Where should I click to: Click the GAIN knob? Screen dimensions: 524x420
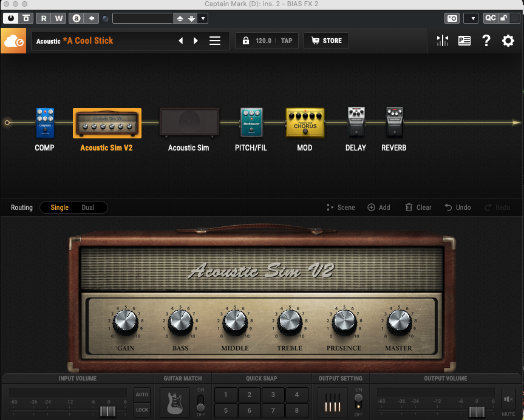point(126,322)
